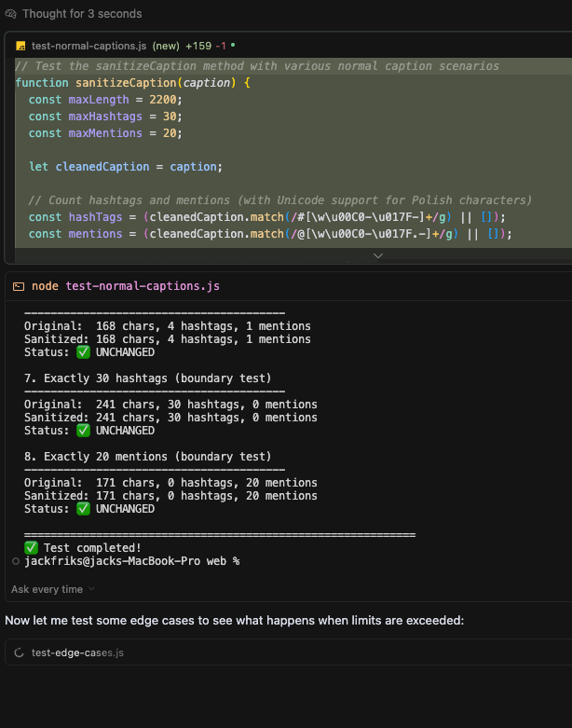Open the test-normal-captions.js file name

click(89, 46)
